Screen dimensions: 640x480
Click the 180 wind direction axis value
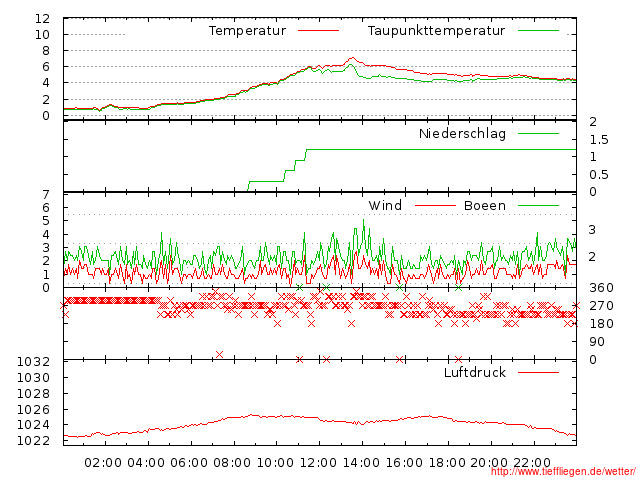601,324
